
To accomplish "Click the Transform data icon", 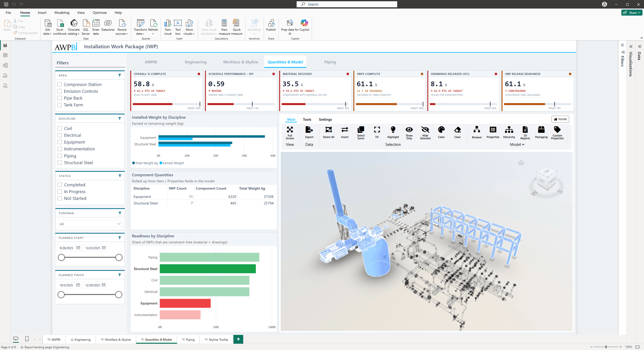I will 141,23.
